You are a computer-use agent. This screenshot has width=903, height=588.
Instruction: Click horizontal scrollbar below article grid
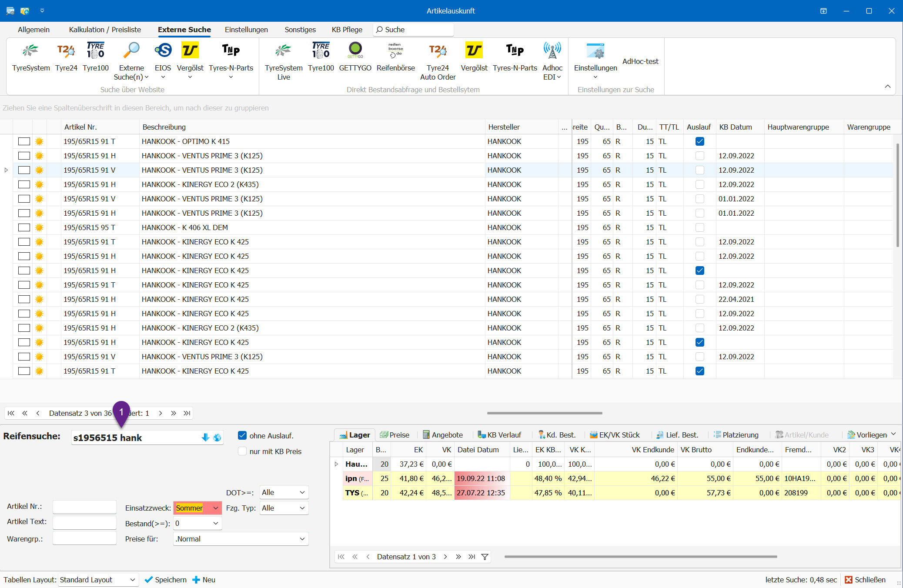pyautogui.click(x=545, y=413)
